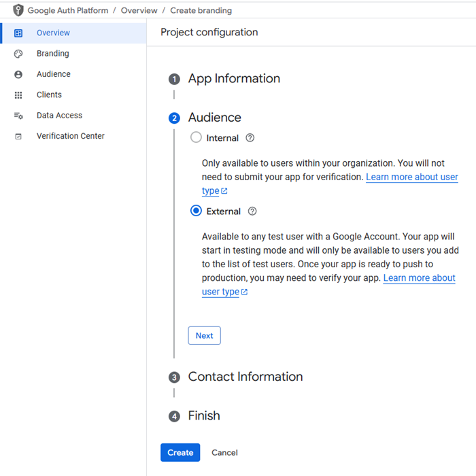Open the Branding page in sidebar
The image size is (476, 476).
tap(52, 54)
